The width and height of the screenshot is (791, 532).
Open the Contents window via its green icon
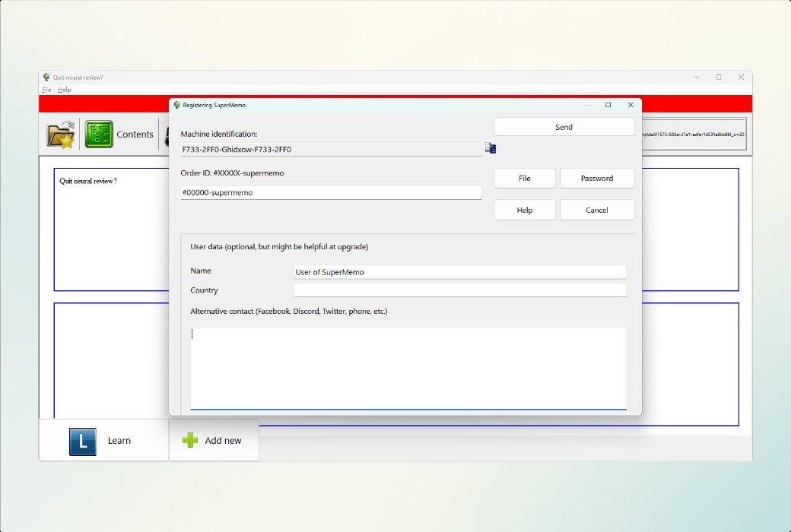[98, 134]
